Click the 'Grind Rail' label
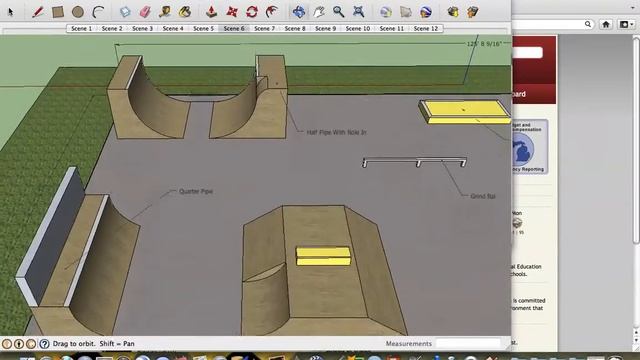 (483, 196)
